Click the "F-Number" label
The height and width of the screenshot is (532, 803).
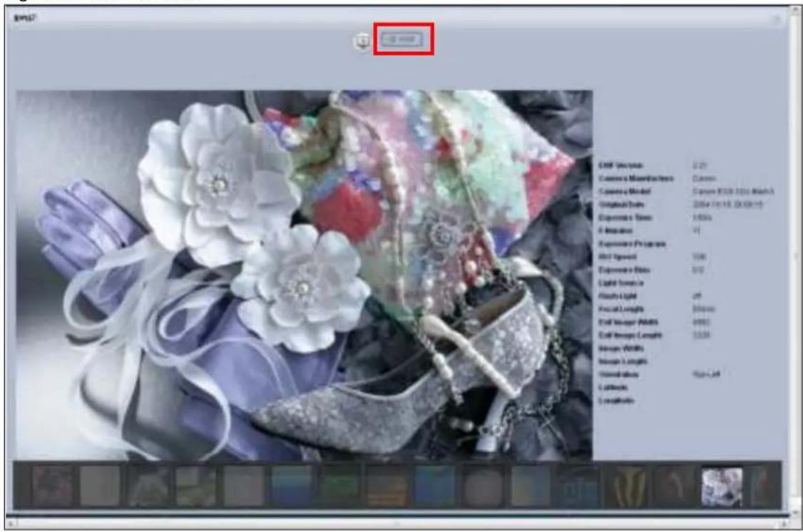pos(615,230)
